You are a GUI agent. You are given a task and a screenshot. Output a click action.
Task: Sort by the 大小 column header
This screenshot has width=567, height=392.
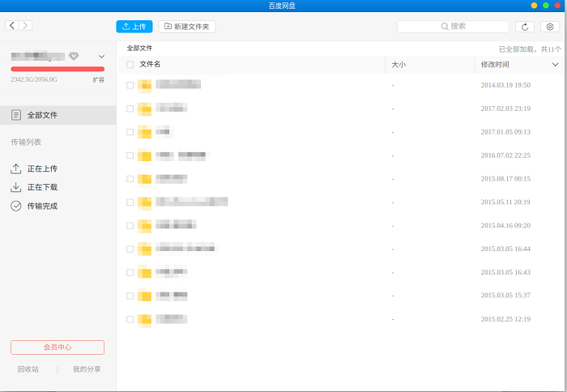pos(399,64)
